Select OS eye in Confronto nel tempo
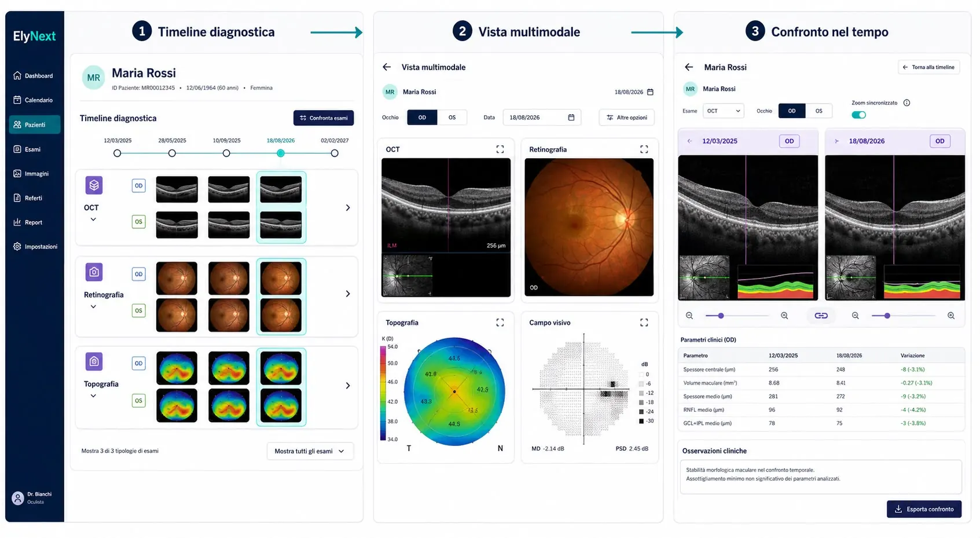This screenshot has width=980, height=538. tap(818, 111)
